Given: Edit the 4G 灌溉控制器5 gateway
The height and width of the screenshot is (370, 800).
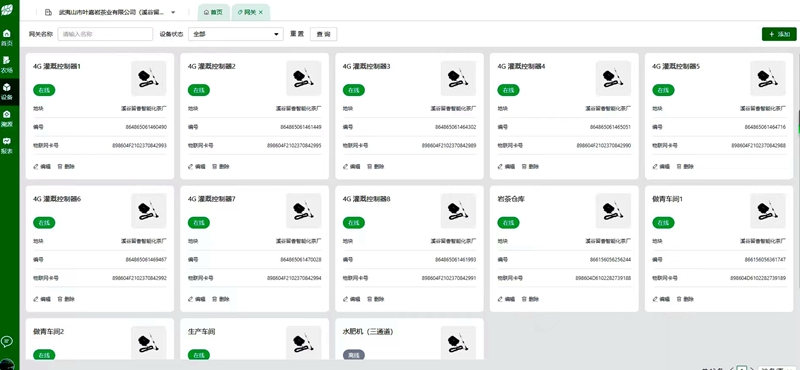Looking at the screenshot, I should pos(661,166).
